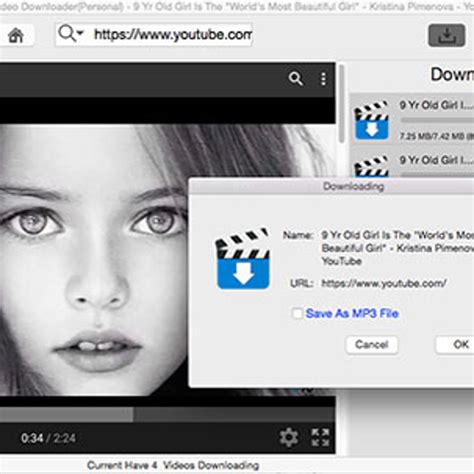This screenshot has width=474, height=474.
Task: Click first download's progress bar
Action: tap(437, 120)
